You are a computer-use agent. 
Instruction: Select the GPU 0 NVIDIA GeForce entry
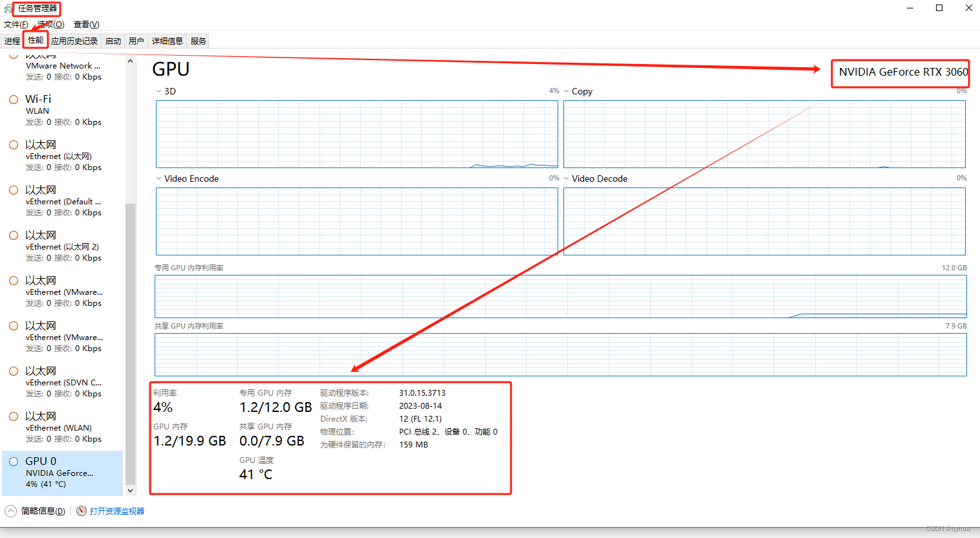click(62, 473)
